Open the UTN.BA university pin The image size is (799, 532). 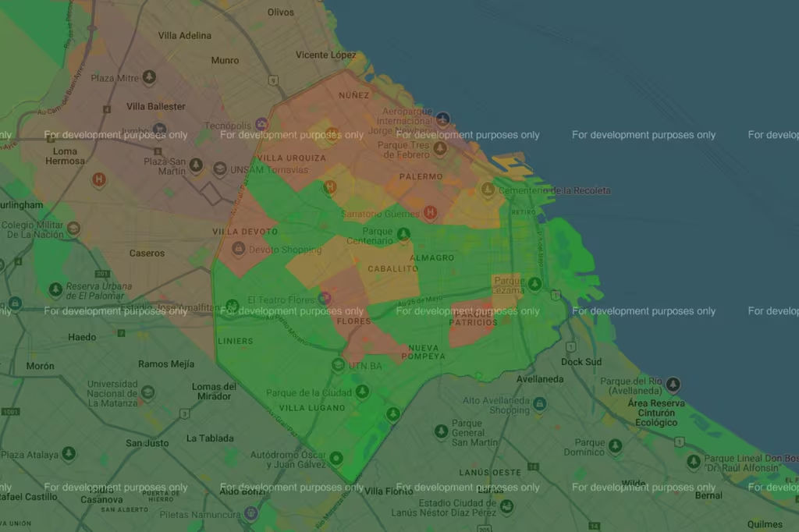(338, 365)
